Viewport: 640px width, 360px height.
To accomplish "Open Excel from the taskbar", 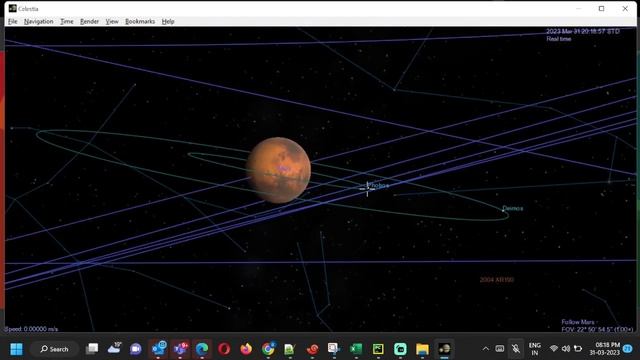I will point(356,349).
